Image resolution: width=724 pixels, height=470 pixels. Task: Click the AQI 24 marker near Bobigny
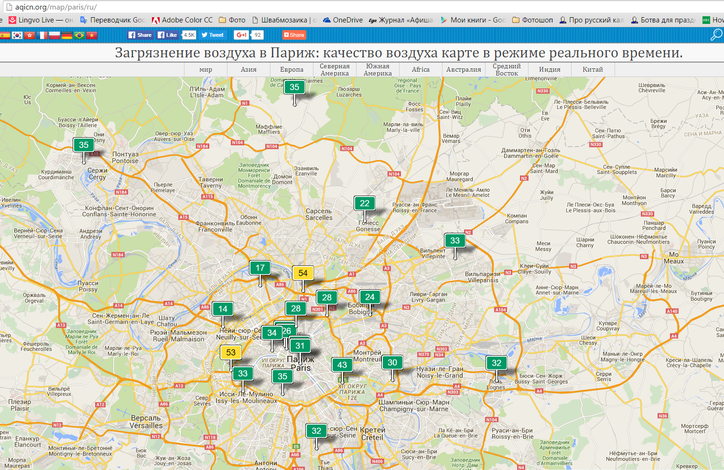370,297
